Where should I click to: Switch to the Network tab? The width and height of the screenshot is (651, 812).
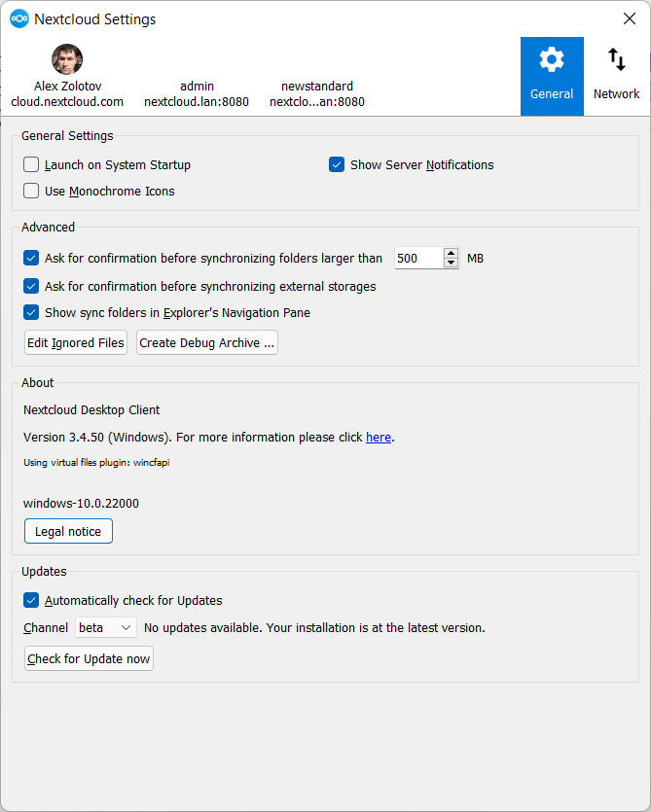[x=616, y=76]
